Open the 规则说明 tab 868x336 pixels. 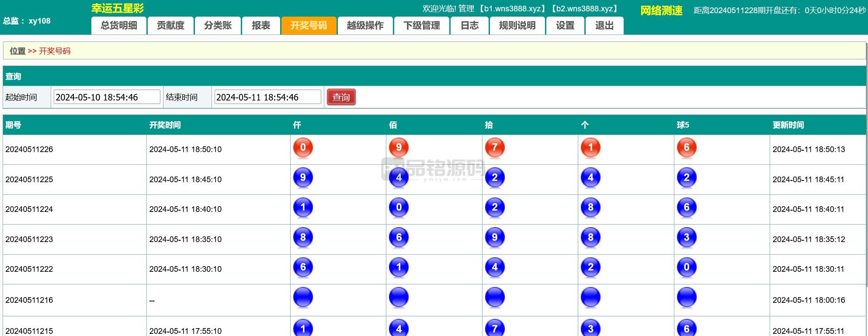pos(517,26)
